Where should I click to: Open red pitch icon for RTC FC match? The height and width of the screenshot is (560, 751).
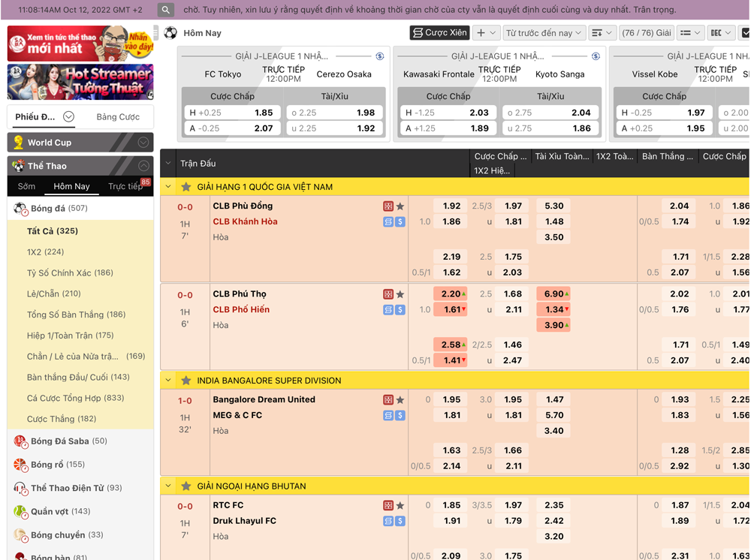388,505
